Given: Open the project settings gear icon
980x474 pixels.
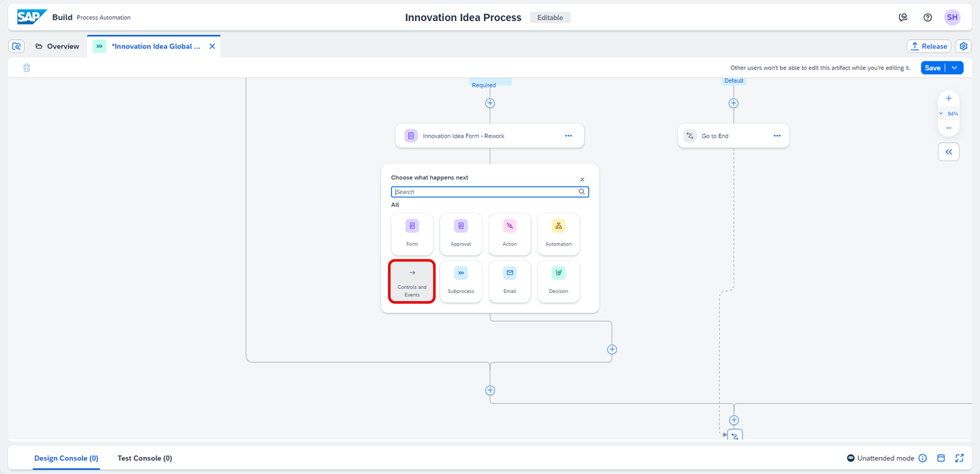Looking at the screenshot, I should coord(964,46).
